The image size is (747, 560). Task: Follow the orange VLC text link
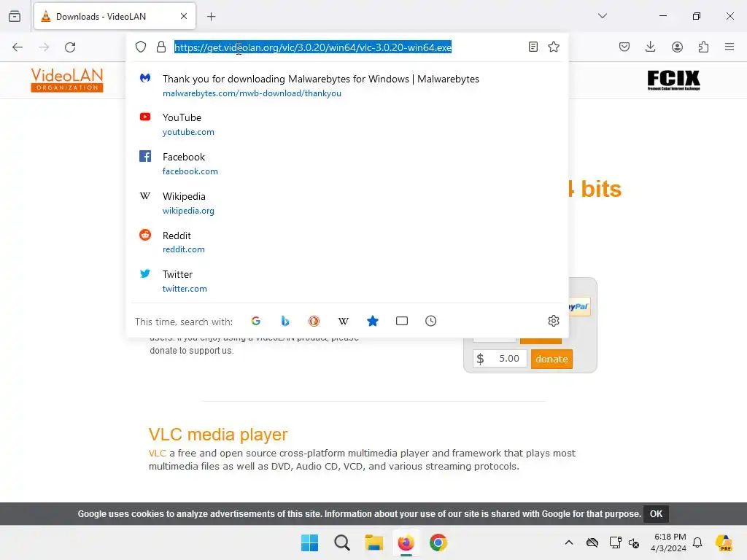(158, 454)
